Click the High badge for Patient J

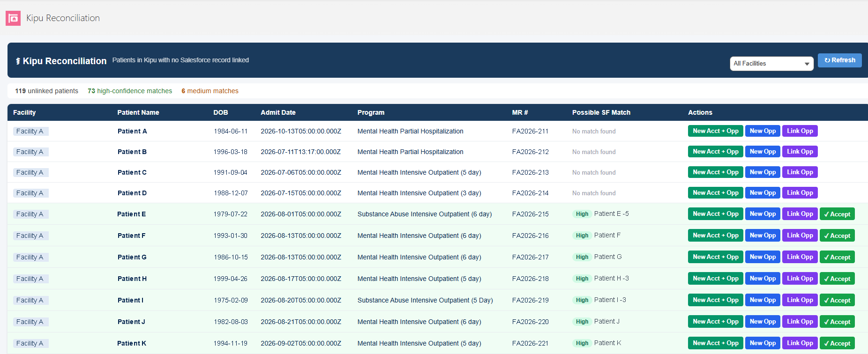tap(582, 322)
